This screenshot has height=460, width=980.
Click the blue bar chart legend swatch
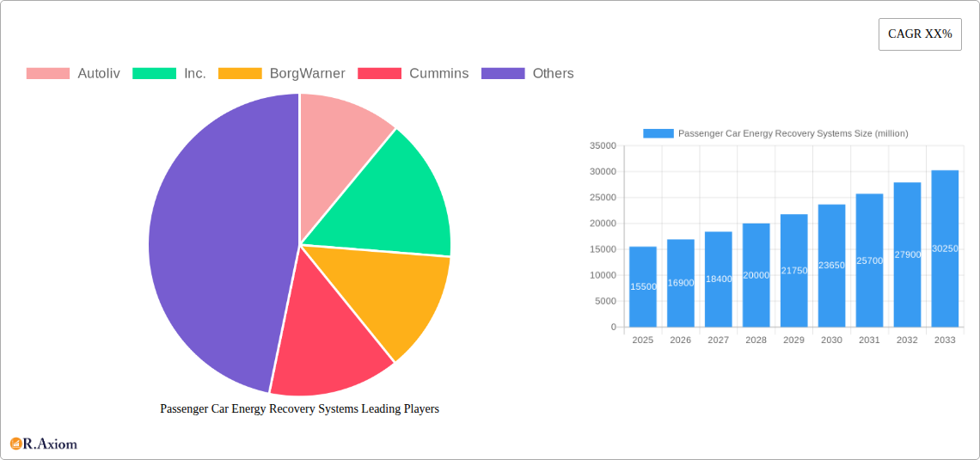pyautogui.click(x=658, y=134)
